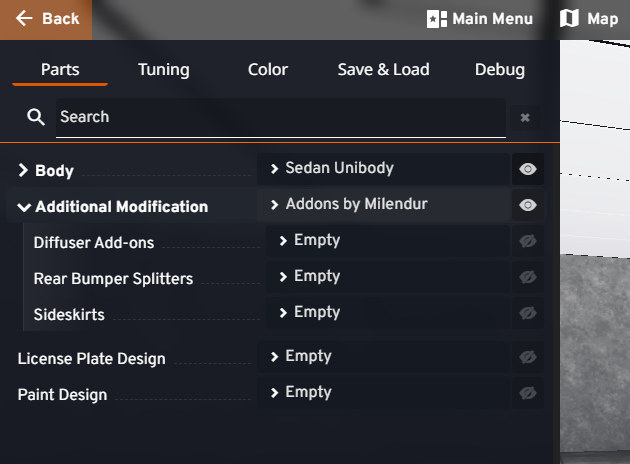This screenshot has width=630, height=464.
Task: Click the back arrow icon
Action: point(24,18)
